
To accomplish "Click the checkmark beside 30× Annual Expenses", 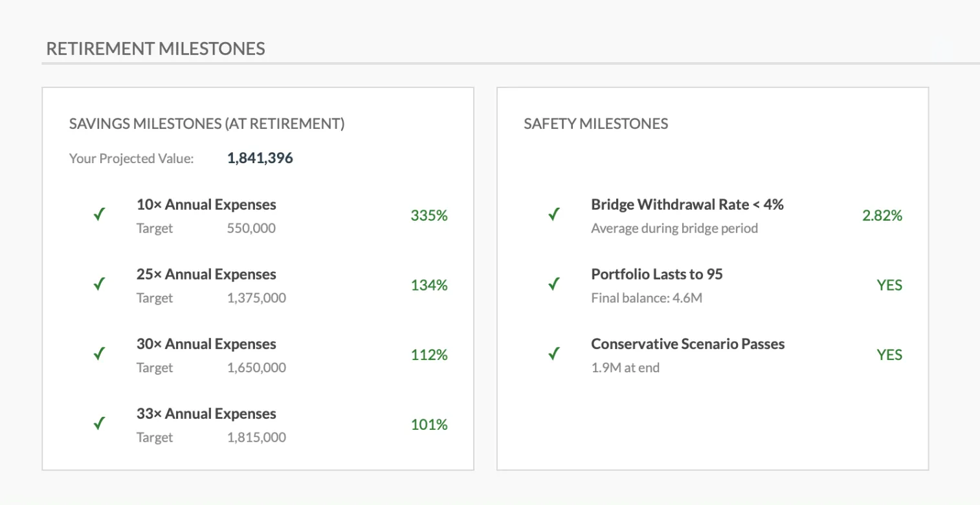I will (98, 353).
